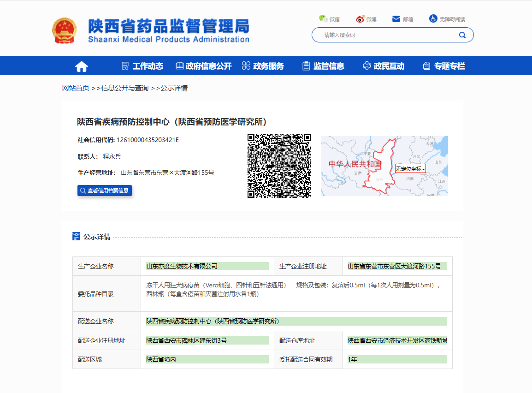Open the WeChat (微信) icon
The height and width of the screenshot is (393, 532).
(x=323, y=18)
